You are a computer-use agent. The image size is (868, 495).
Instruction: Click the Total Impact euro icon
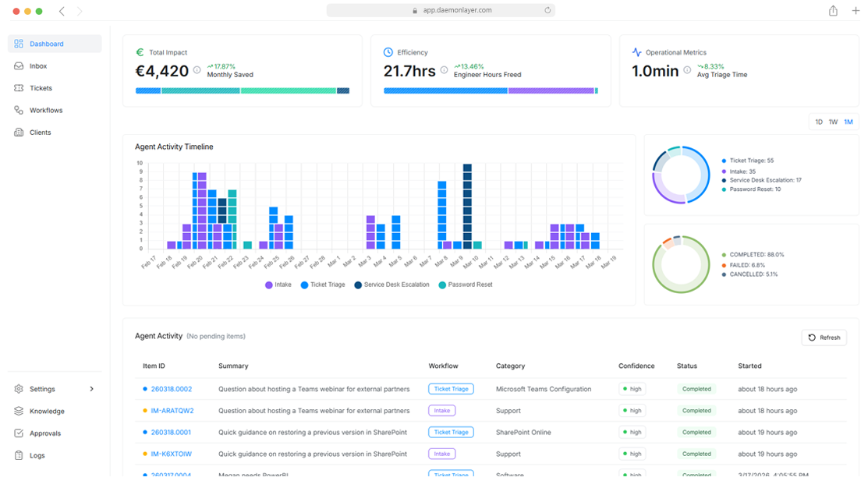(x=140, y=51)
